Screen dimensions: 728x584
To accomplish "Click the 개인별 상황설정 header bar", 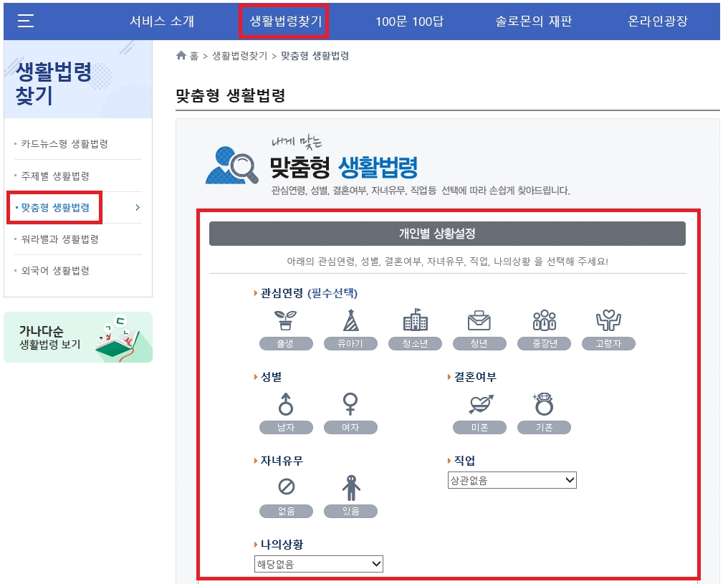I will click(x=448, y=234).
